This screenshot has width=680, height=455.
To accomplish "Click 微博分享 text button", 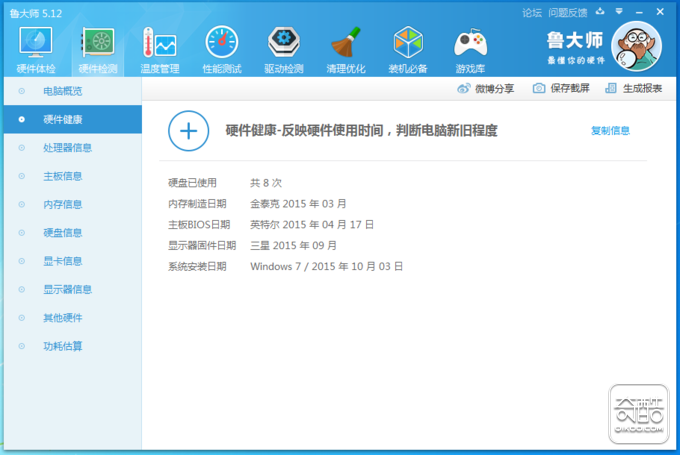I will [494, 89].
